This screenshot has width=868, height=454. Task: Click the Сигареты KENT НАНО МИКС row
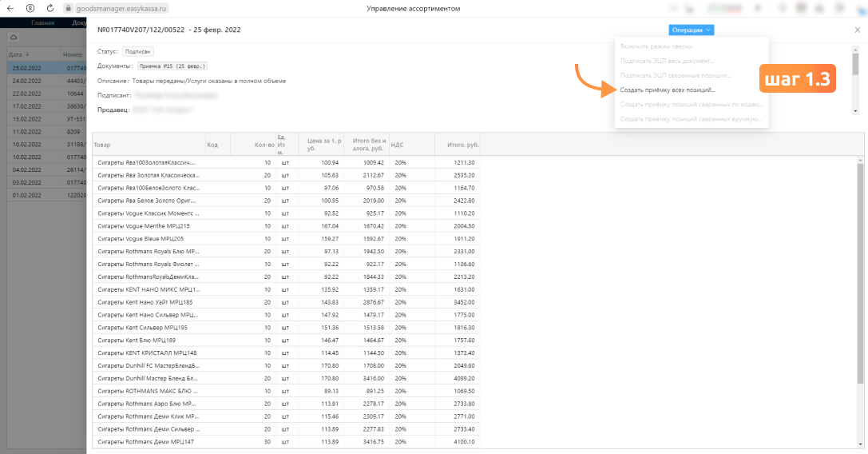pyautogui.click(x=286, y=289)
